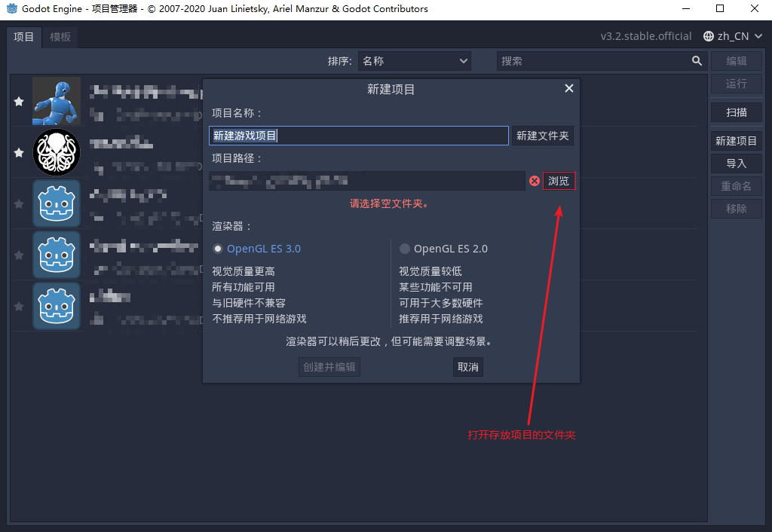Open the 排序 sort dropdown
The width and height of the screenshot is (772, 532).
coord(414,61)
